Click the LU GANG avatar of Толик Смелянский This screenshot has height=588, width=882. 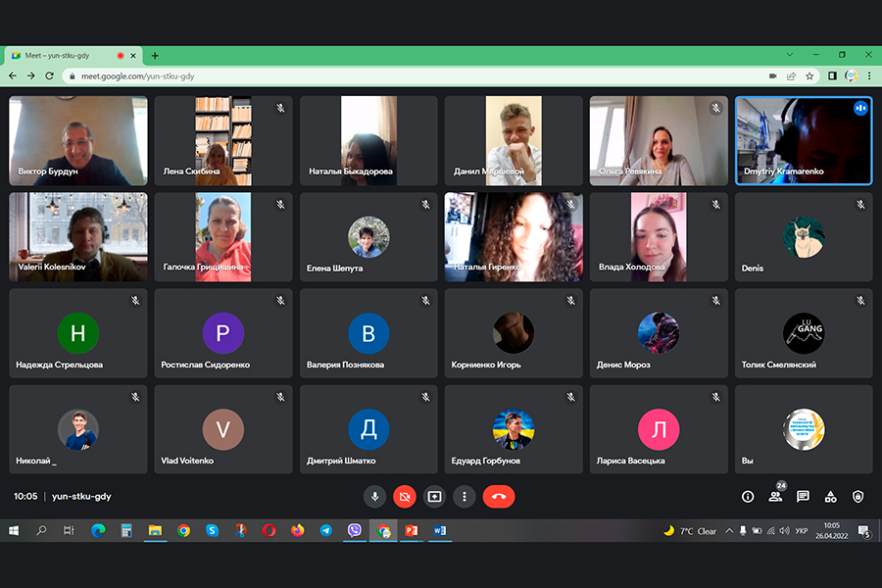point(804,333)
